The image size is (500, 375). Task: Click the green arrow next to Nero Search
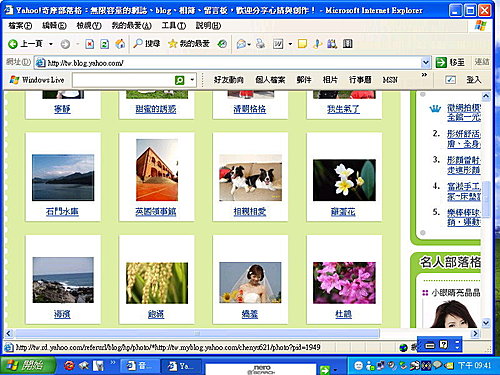coord(324,369)
